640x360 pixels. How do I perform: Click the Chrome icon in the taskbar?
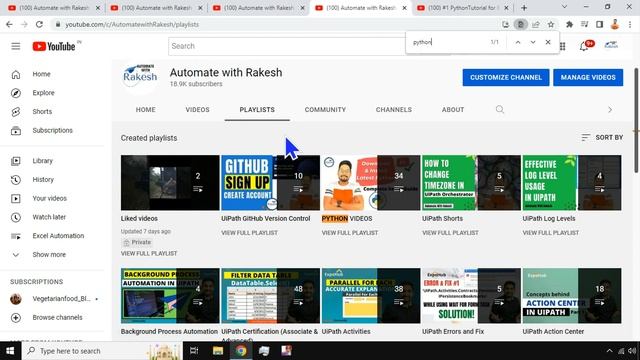tap(241, 351)
